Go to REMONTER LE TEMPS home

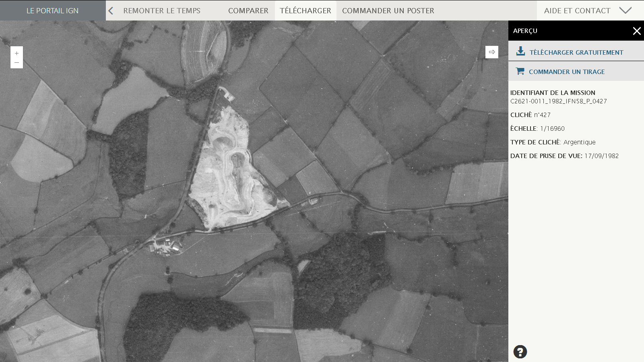tap(162, 11)
